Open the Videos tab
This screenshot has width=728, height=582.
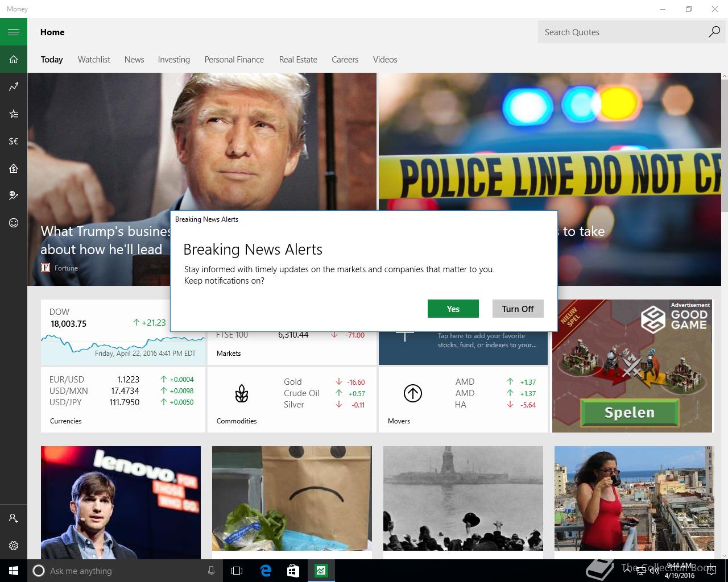click(385, 60)
